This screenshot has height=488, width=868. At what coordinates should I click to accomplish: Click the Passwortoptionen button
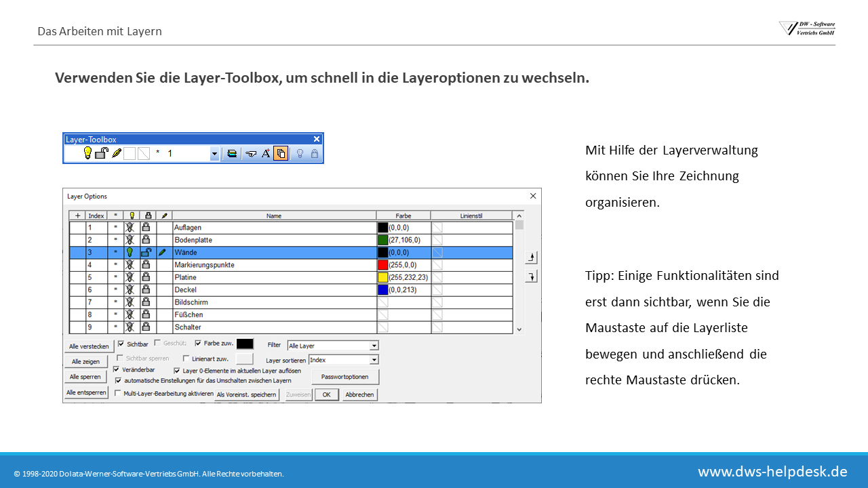click(345, 375)
